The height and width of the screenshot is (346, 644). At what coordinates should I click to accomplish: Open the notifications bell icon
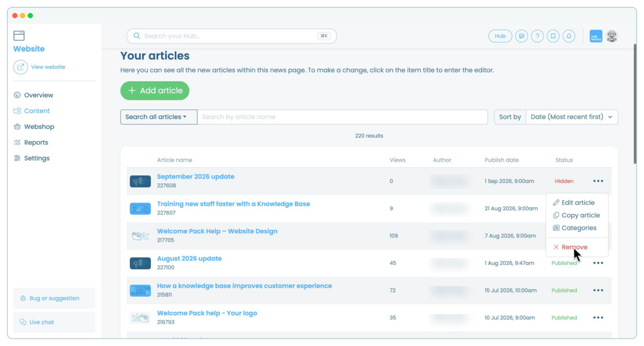(x=569, y=36)
